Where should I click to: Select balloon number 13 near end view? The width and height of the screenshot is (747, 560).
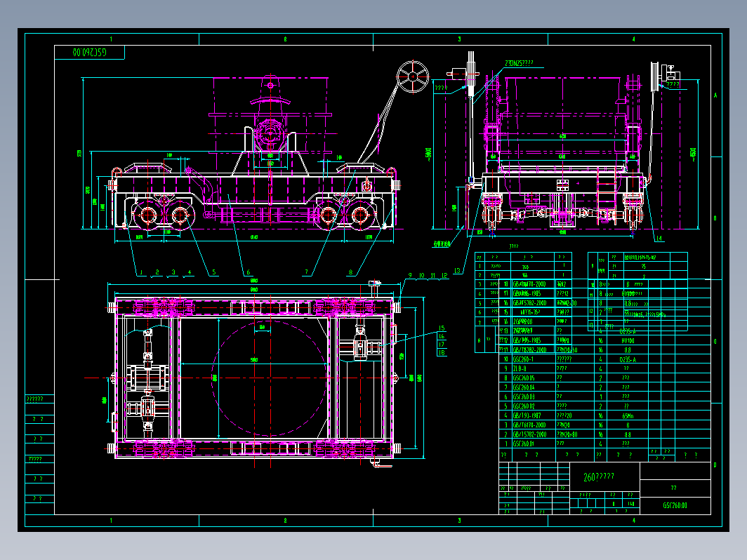click(457, 270)
